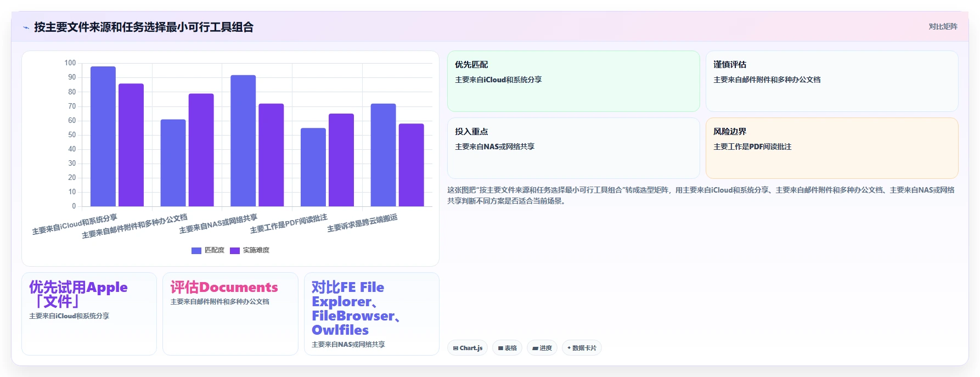Click the bar icon inside the 进度 chip
Viewport: 980px width, 377px height.
point(535,348)
